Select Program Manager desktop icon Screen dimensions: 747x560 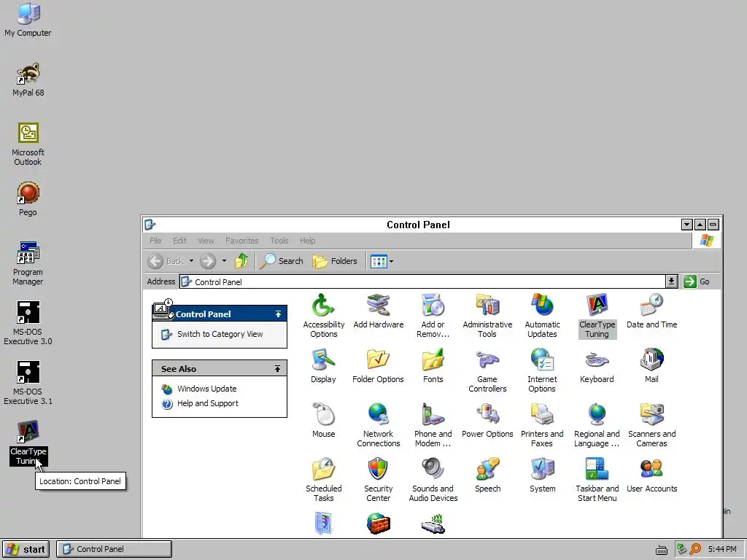(x=28, y=263)
